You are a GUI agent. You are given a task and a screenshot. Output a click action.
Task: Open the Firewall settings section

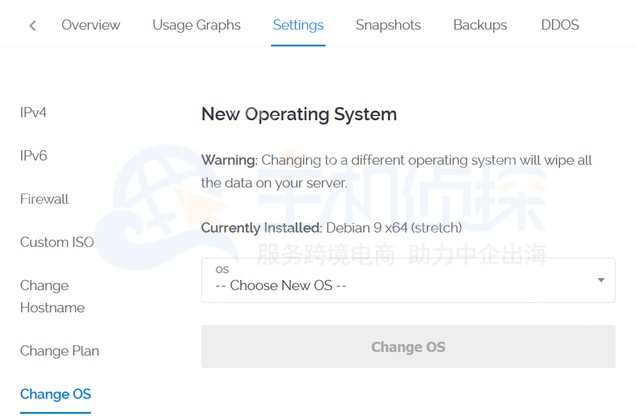pos(44,199)
